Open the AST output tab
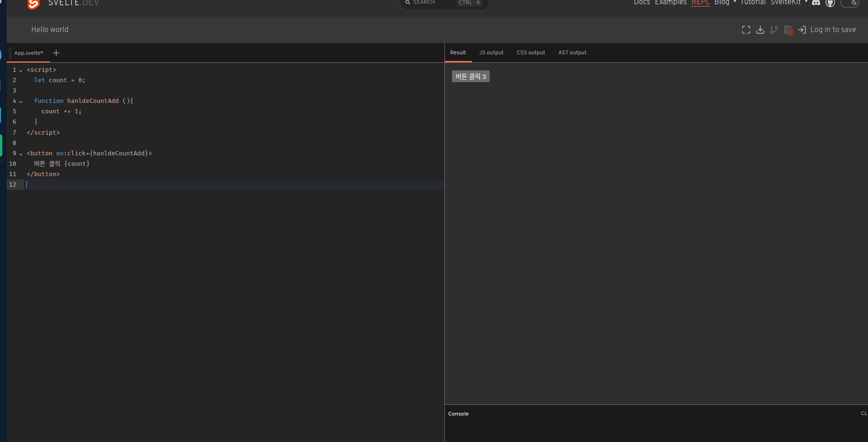The width and height of the screenshot is (868, 442). pyautogui.click(x=572, y=52)
